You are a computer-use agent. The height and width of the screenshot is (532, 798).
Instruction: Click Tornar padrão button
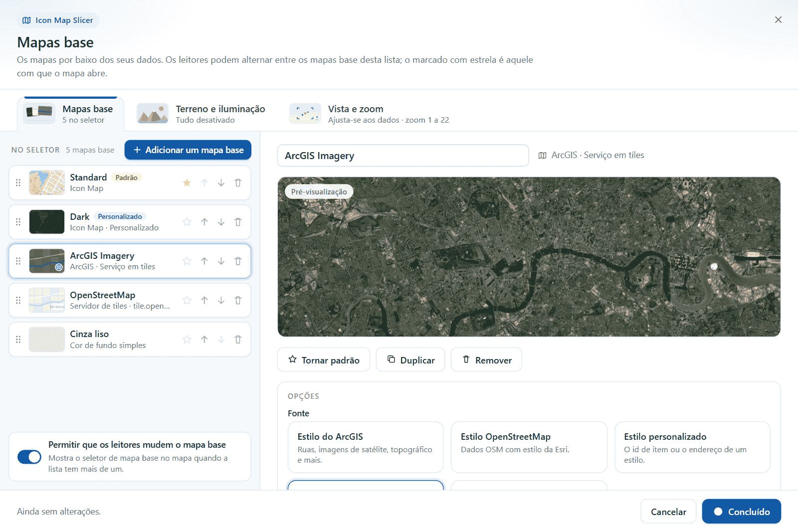point(324,359)
